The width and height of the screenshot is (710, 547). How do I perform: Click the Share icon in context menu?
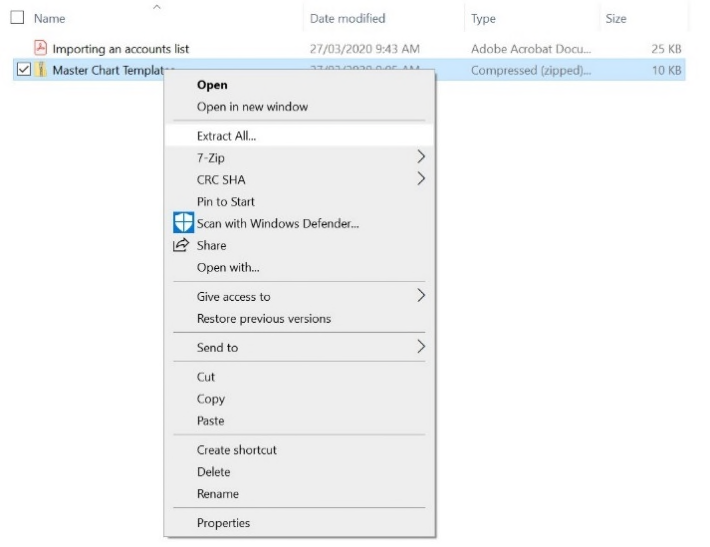(181, 246)
